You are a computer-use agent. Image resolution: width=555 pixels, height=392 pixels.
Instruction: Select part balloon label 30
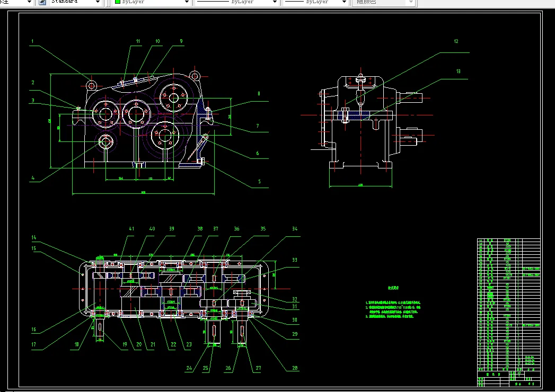point(295,320)
